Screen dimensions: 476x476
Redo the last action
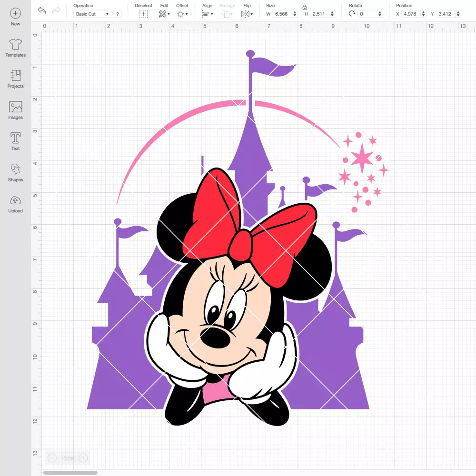point(56,10)
